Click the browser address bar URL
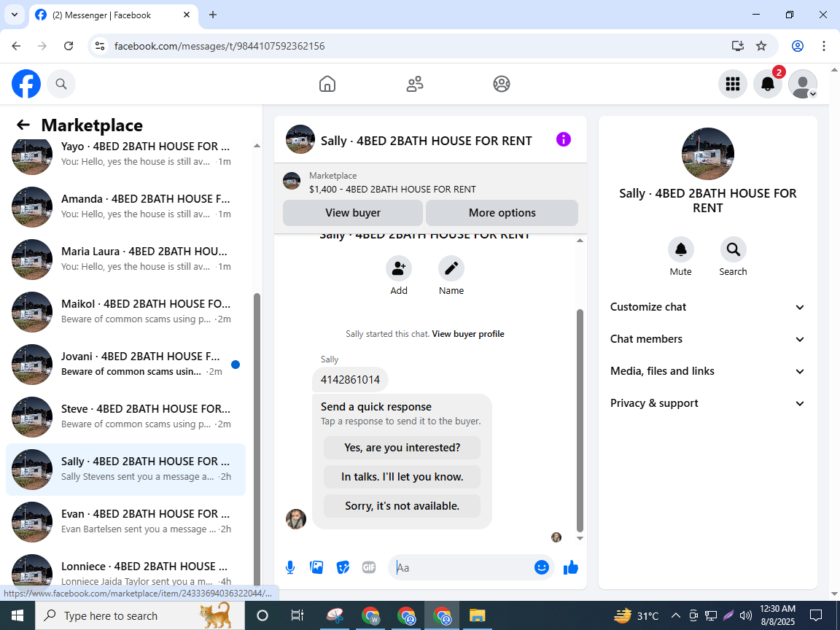 (219, 46)
